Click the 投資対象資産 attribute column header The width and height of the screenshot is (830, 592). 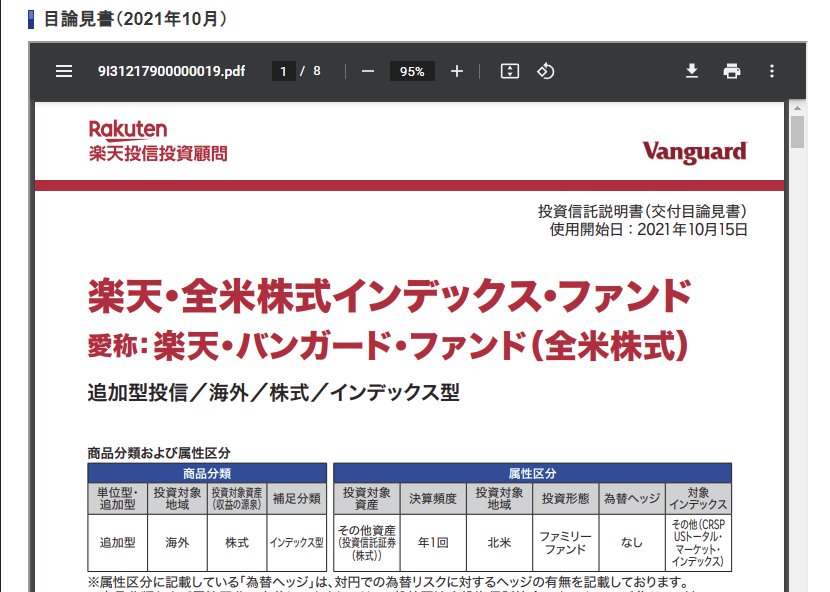click(x=367, y=498)
